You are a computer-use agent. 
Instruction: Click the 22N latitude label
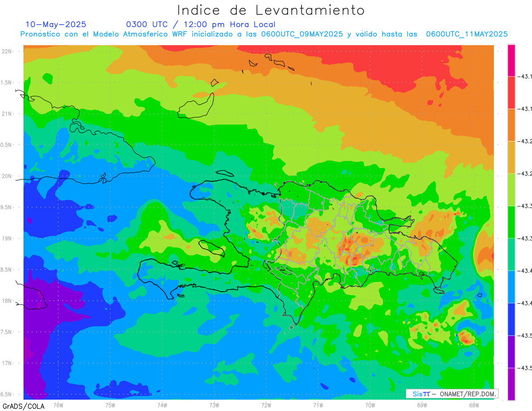pyautogui.click(x=8, y=51)
